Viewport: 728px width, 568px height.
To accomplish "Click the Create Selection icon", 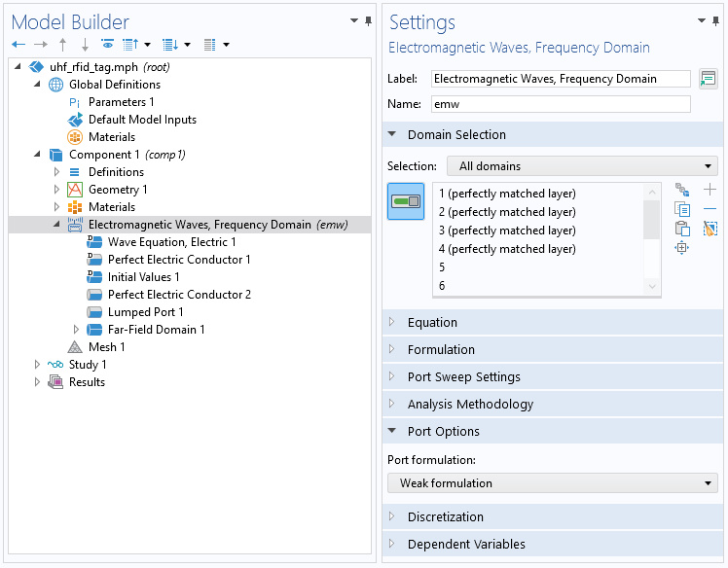I will point(682,190).
